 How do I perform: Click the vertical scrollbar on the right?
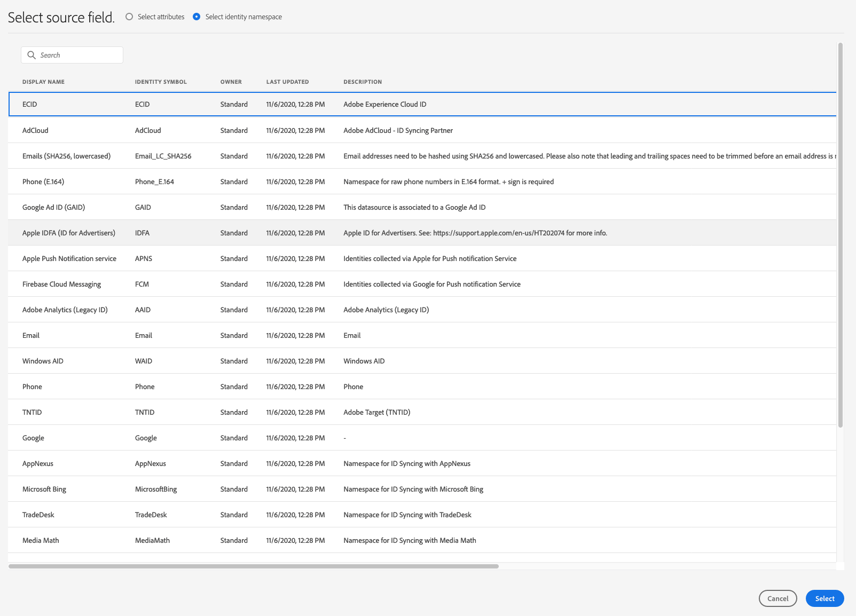coord(840,235)
